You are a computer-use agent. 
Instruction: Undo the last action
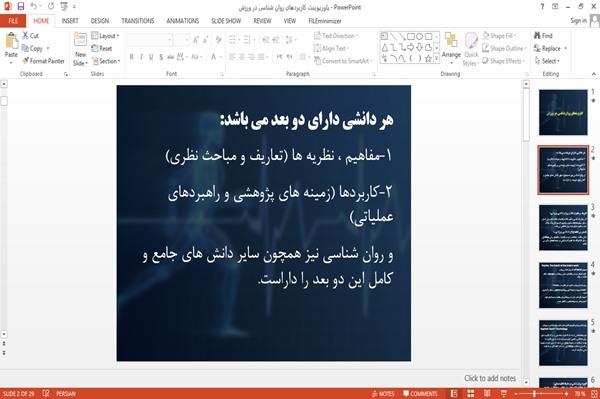coord(34,7)
